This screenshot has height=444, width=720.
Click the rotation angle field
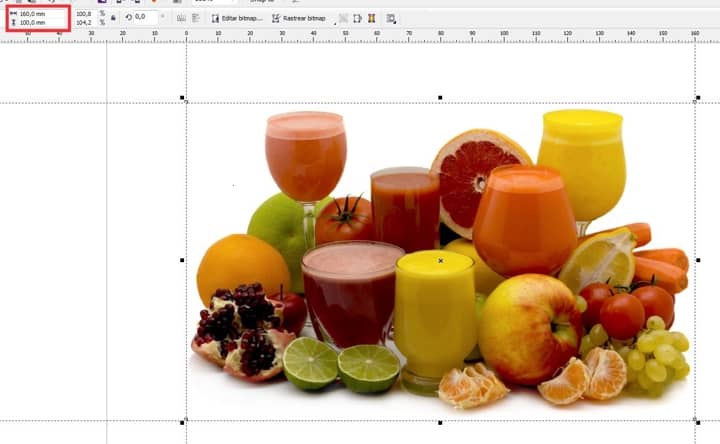(143, 17)
